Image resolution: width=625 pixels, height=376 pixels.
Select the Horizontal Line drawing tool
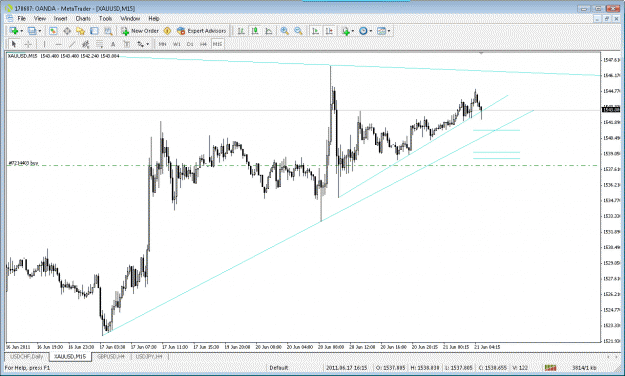click(x=58, y=44)
